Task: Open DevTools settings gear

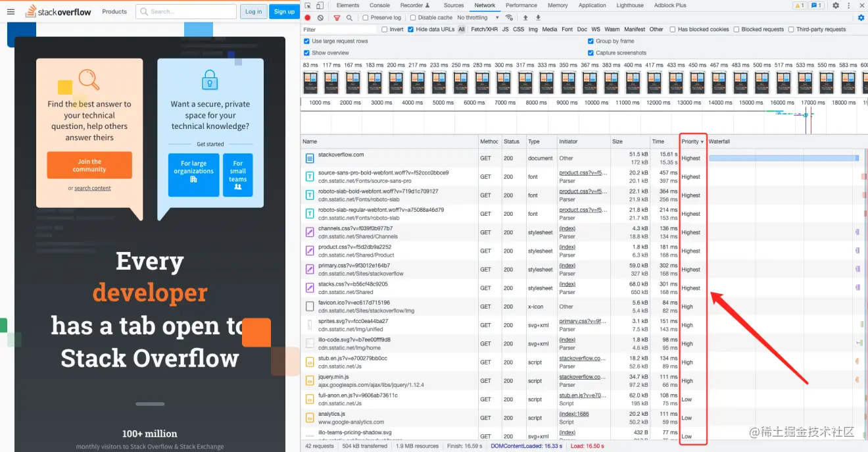Action: [x=836, y=5]
